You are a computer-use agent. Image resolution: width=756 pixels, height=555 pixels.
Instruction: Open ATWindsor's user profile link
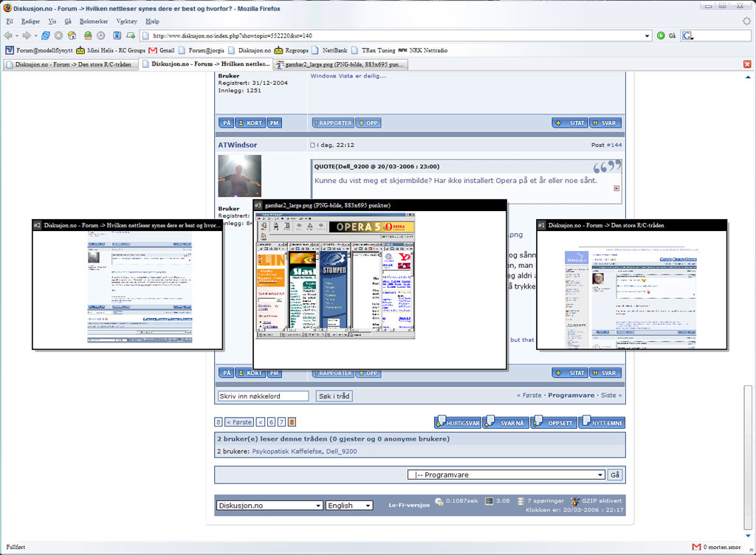pos(237,145)
